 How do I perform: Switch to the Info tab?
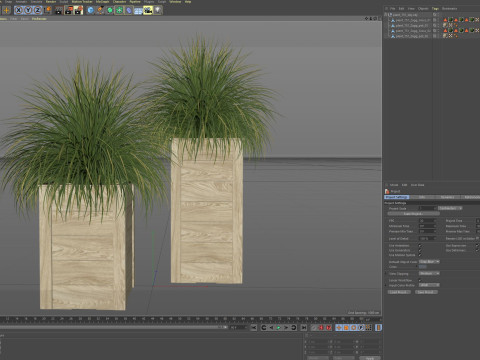[x=422, y=197]
